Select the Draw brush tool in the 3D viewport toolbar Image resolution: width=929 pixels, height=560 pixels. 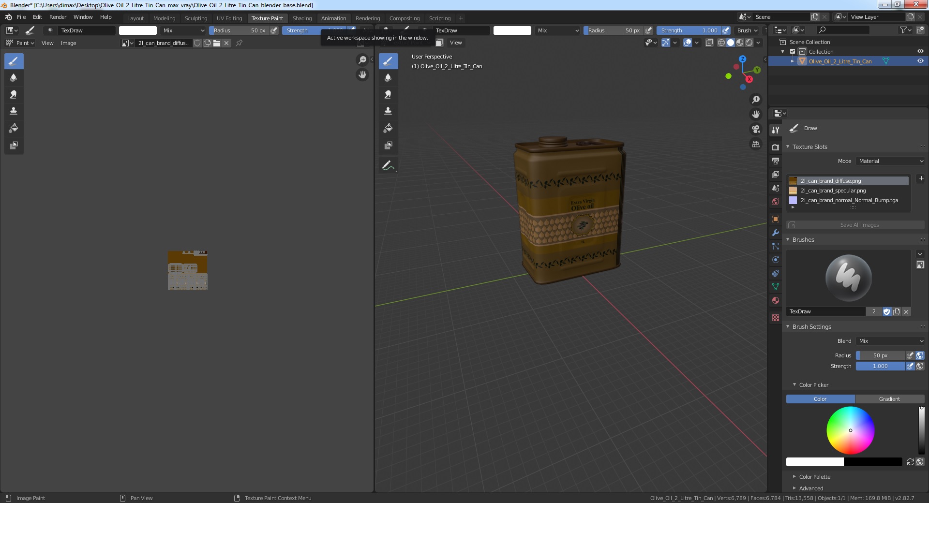coord(388,61)
